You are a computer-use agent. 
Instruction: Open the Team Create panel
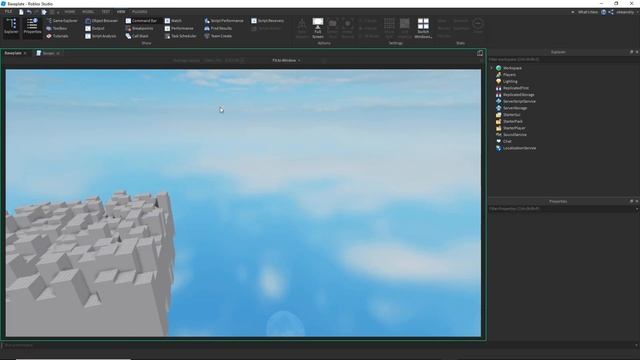click(218, 36)
